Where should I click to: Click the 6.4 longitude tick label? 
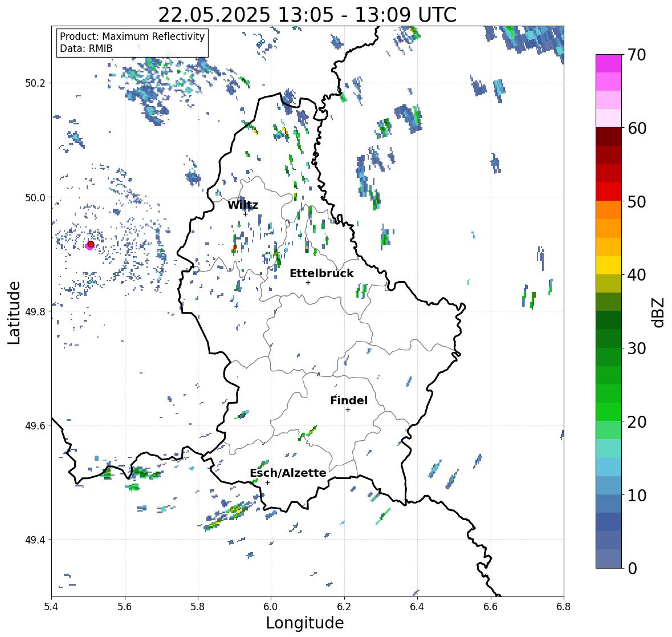(417, 606)
